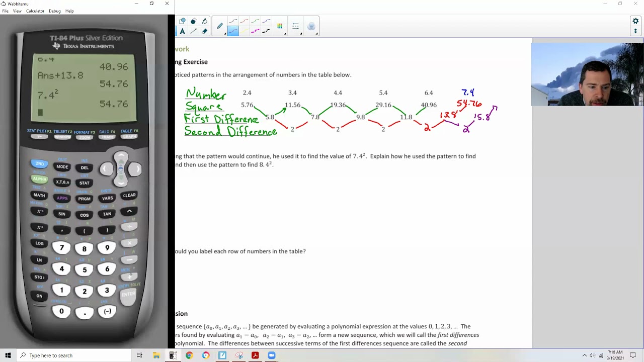Choose the top-row purple pen style
Image resolution: width=644 pixels, height=362 pixels.
tap(266, 21)
